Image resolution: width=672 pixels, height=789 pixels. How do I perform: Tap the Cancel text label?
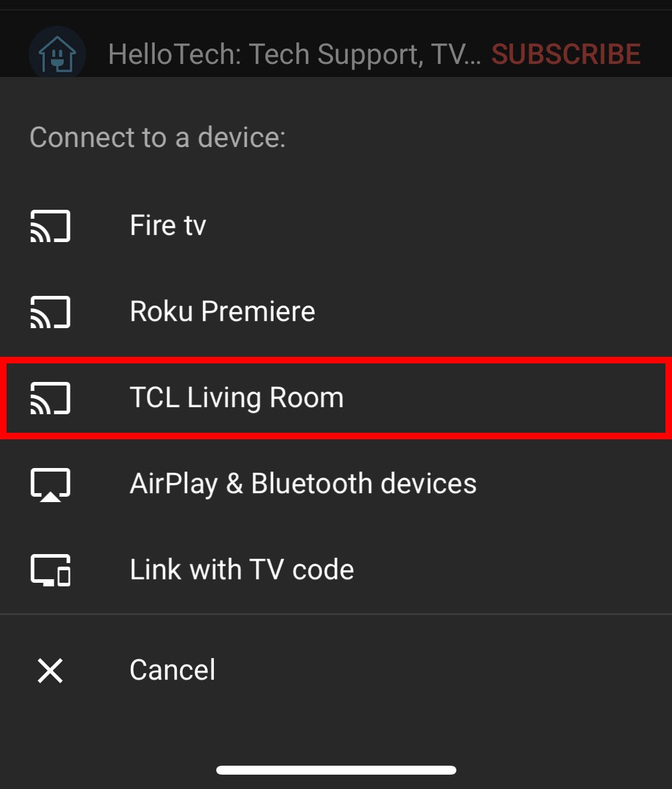[173, 670]
